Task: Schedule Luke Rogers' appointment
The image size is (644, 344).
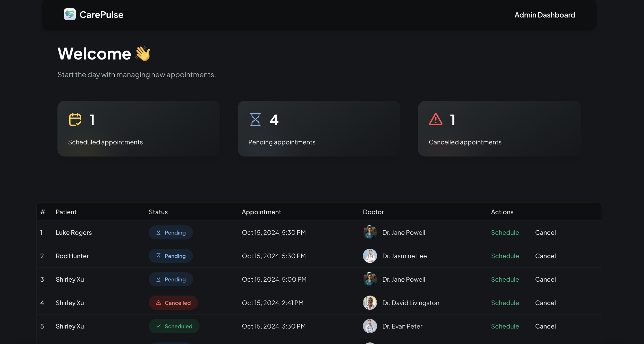Action: [505, 232]
